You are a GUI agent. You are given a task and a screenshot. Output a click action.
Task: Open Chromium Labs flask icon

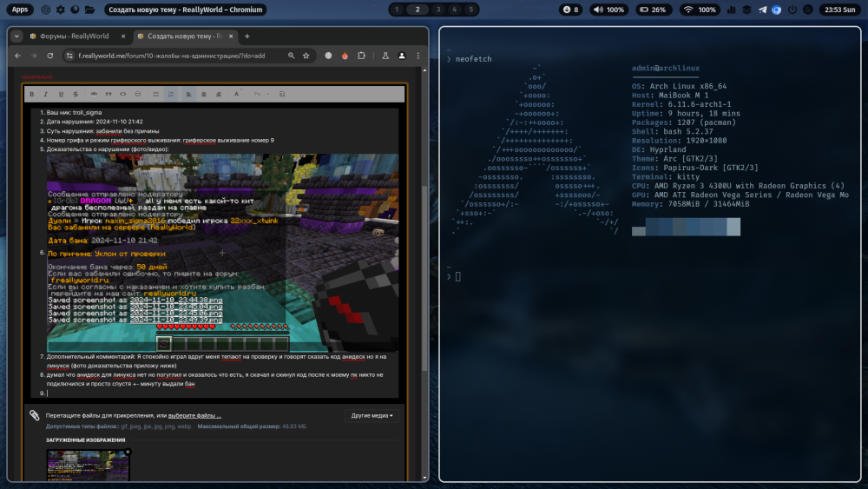click(x=385, y=56)
